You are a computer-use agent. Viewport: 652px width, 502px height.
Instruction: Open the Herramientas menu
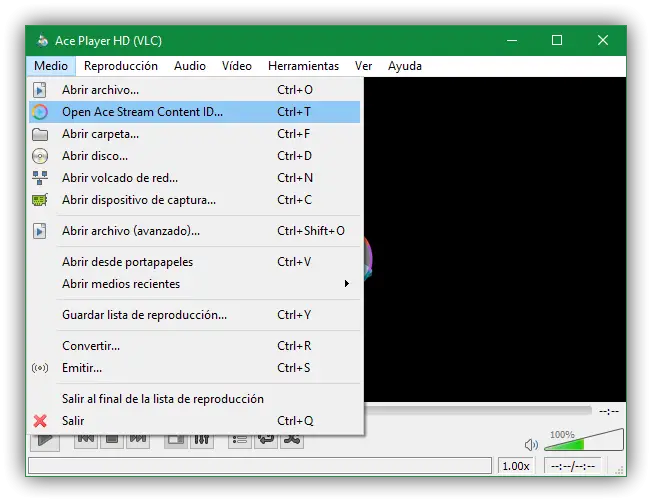(303, 66)
